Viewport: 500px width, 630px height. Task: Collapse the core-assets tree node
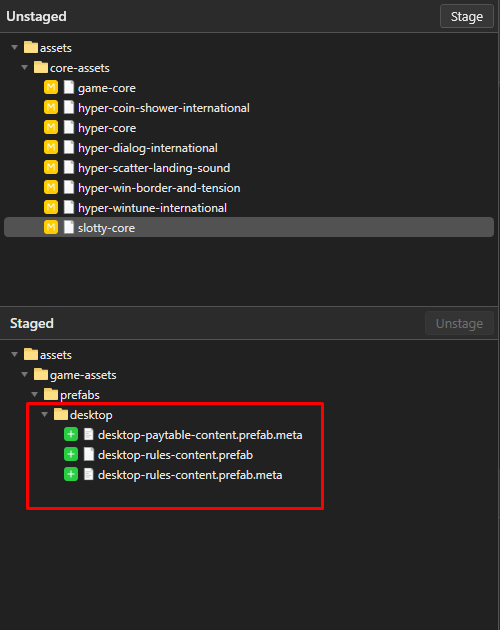(25, 68)
